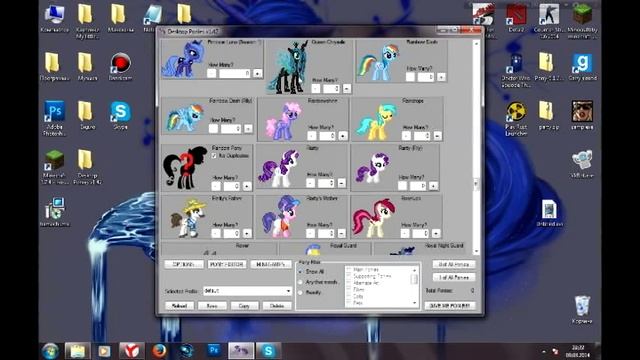Open the Windows Start menu orb
Screen dimensions: 640x360
(x=51, y=351)
